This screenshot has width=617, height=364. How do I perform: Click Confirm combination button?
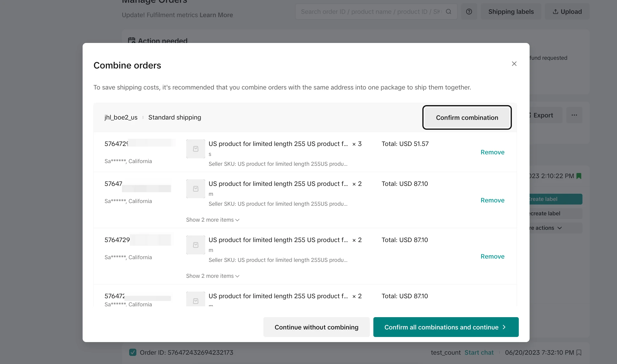(x=467, y=117)
